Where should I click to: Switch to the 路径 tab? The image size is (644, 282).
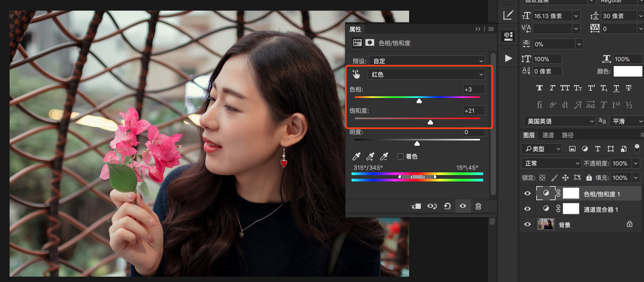coord(568,135)
